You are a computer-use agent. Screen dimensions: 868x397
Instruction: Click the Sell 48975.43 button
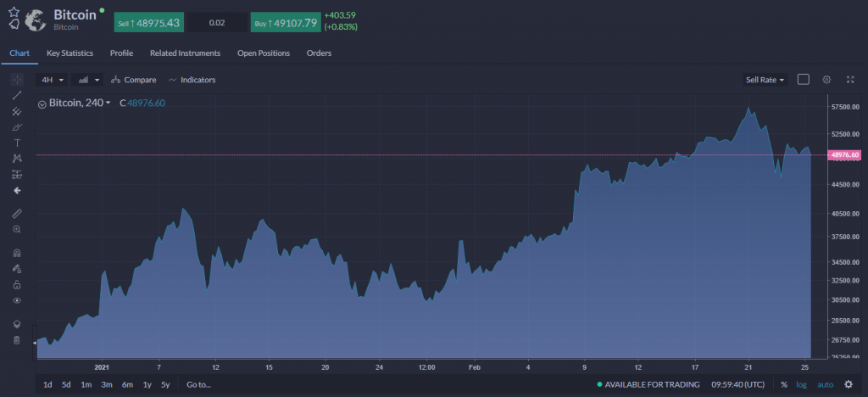point(149,23)
